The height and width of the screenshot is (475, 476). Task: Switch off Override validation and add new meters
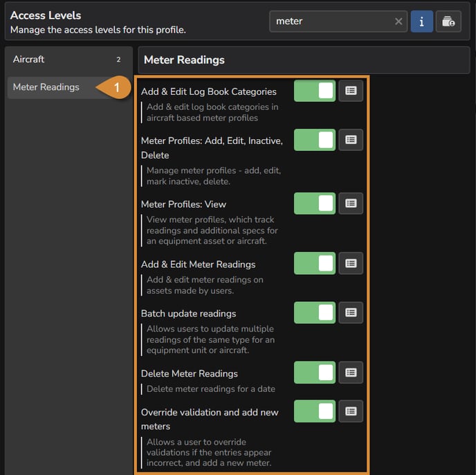[x=315, y=411]
